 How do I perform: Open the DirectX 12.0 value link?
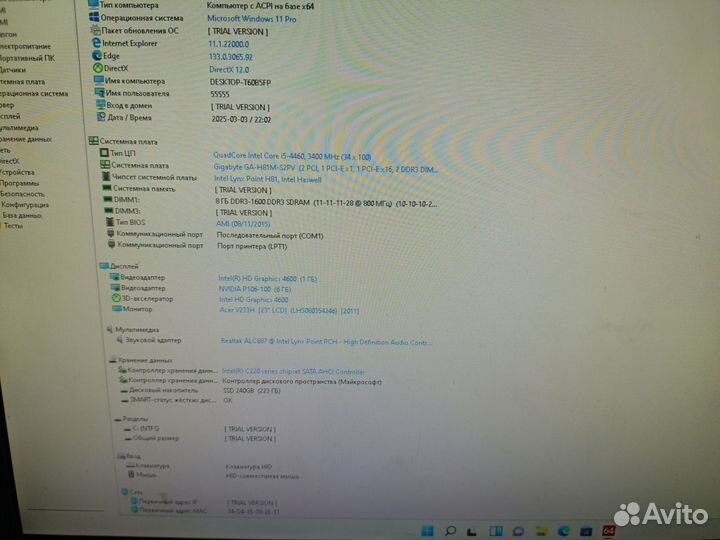click(x=229, y=69)
